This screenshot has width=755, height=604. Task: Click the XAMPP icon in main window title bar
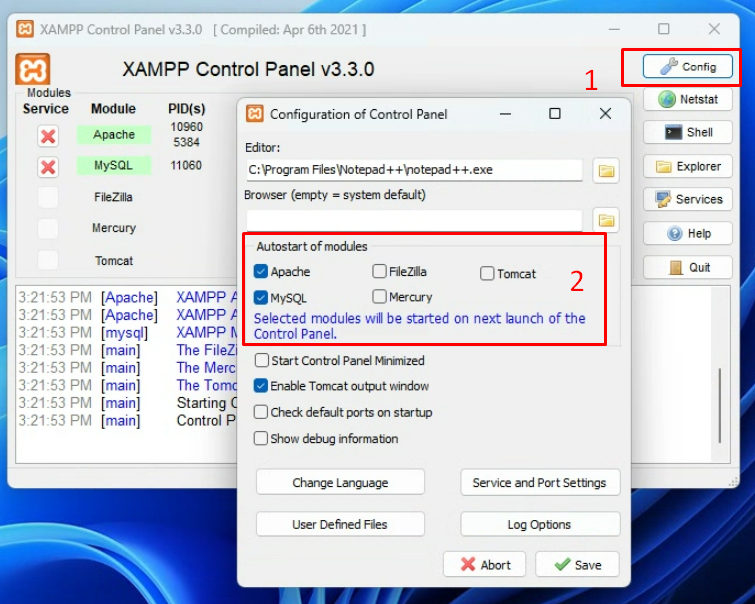coord(25,29)
